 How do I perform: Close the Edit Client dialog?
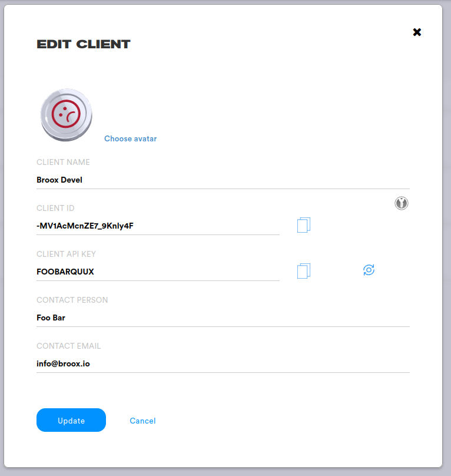tap(417, 32)
